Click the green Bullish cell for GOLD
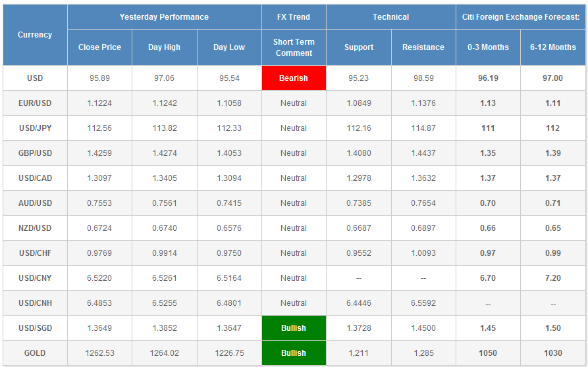The width and height of the screenshot is (588, 367). pos(294,353)
